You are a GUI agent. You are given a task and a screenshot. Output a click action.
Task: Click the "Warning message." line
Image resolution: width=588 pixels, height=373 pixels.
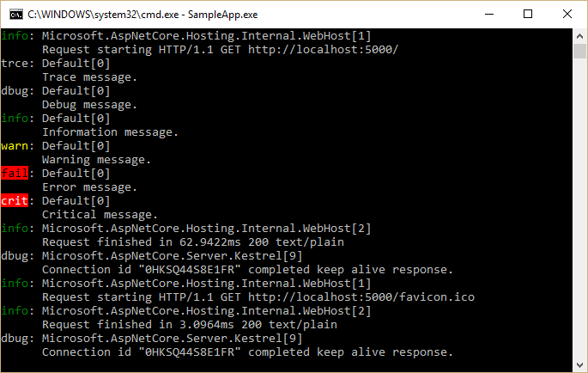96,159
